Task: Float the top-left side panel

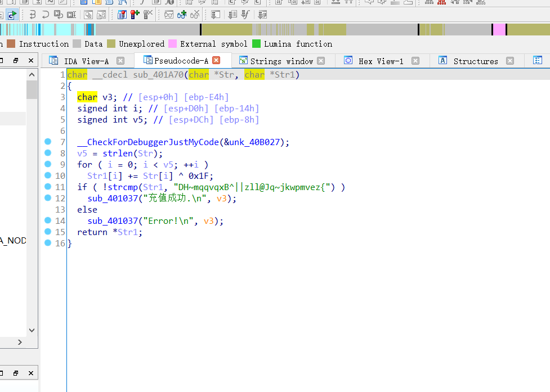Action: [x=16, y=61]
